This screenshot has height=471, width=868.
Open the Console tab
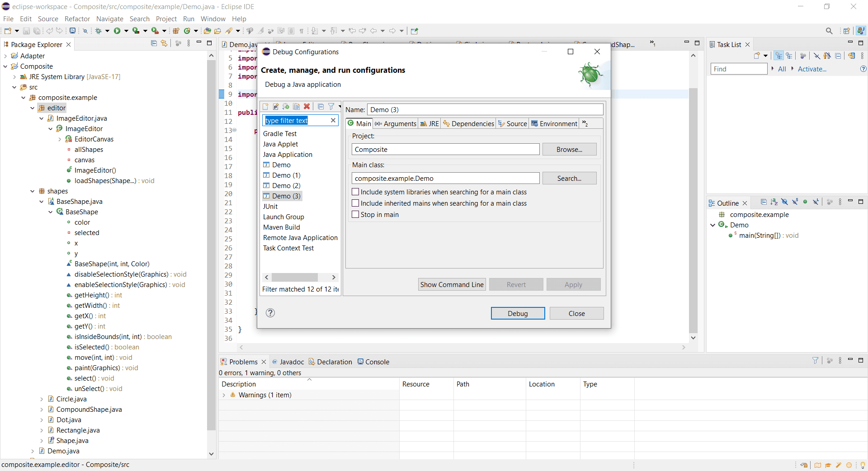click(373, 362)
